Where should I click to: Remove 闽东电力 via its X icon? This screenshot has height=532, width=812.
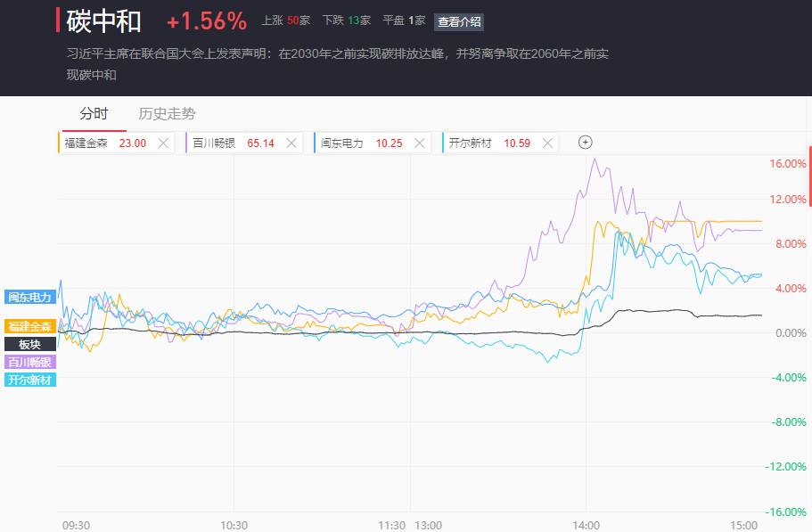(x=419, y=143)
